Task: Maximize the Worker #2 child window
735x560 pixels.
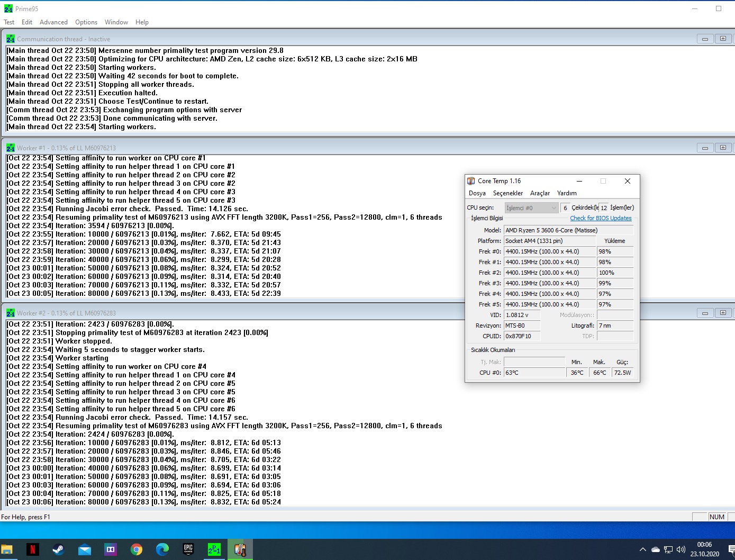Action: (x=723, y=313)
